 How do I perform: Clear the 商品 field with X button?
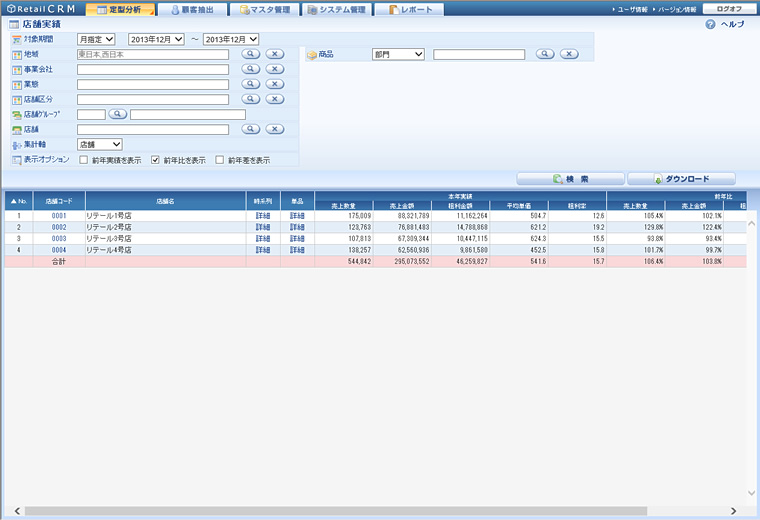pyautogui.click(x=570, y=54)
